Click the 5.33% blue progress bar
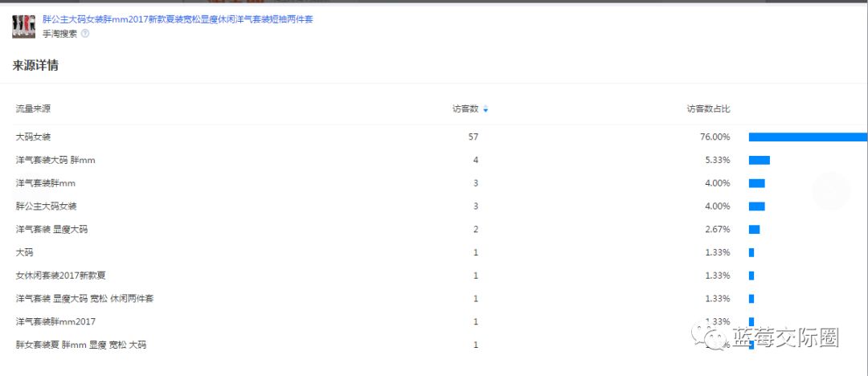Image resolution: width=868 pixels, height=376 pixels. click(759, 160)
